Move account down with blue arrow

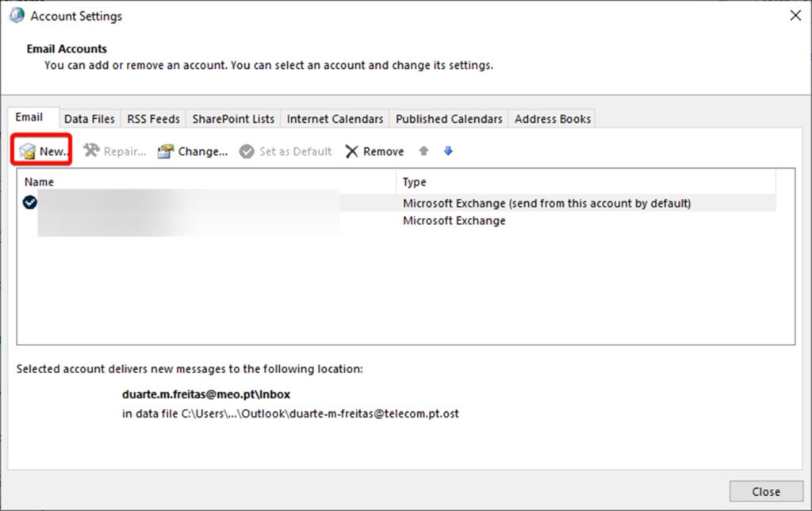tap(448, 151)
